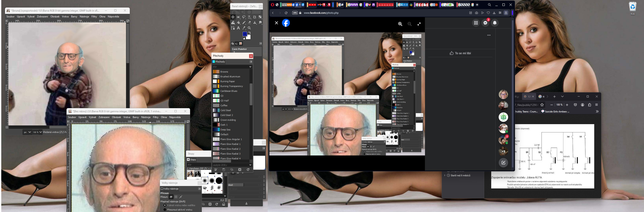The image size is (644, 212).
Task: Click new gradient icon in Přechody panel
Action: tap(224, 170)
